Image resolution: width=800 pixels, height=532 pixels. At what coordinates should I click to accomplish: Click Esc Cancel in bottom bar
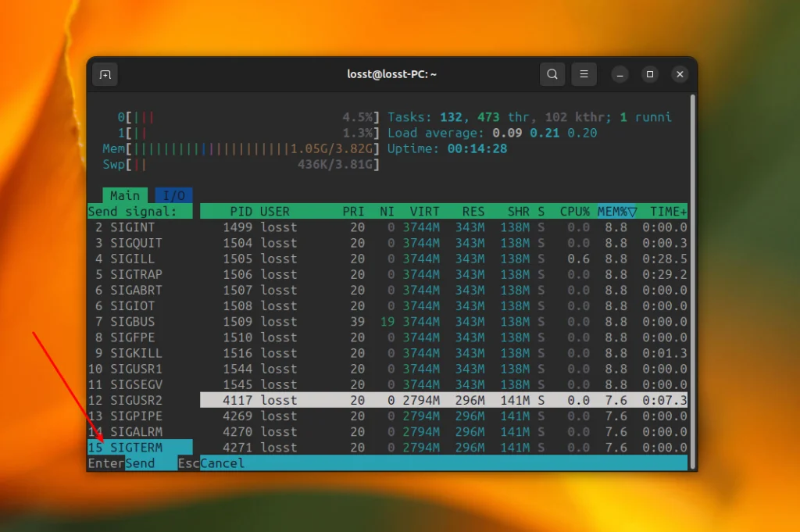211,463
